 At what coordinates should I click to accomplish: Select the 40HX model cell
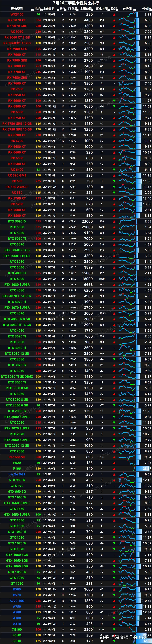17,636
